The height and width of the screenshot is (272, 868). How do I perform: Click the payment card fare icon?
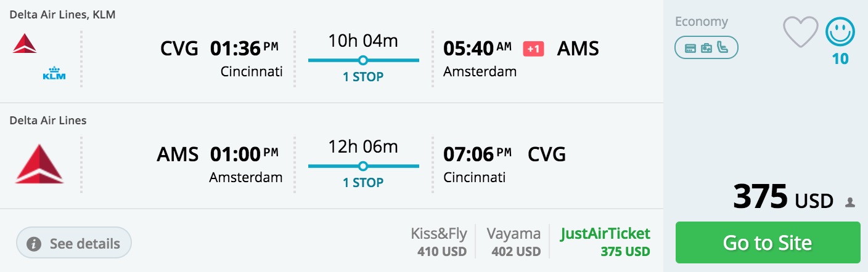690,48
